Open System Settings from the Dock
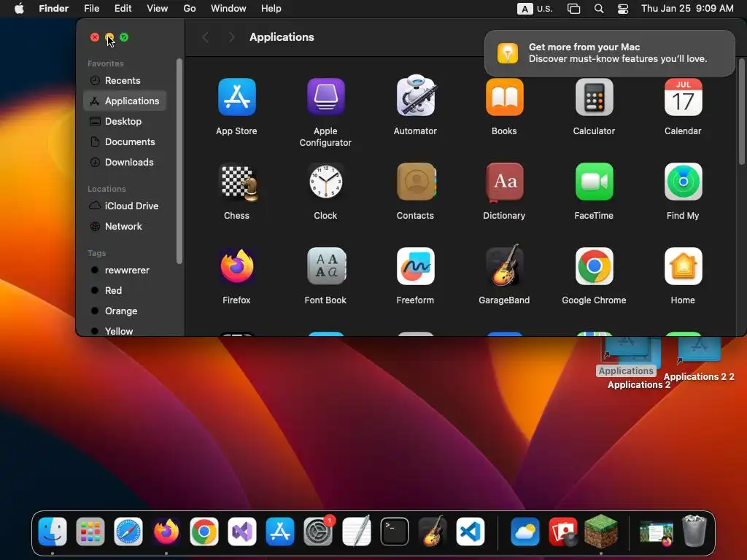The width and height of the screenshot is (747, 560). (x=318, y=532)
